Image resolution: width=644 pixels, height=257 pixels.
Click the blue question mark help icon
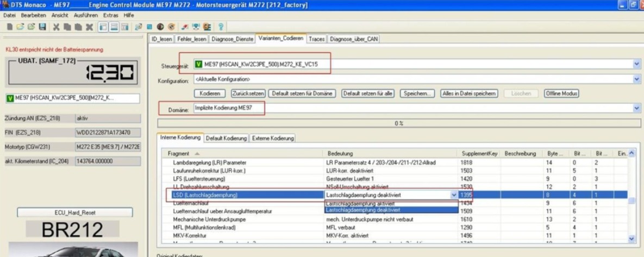(222, 27)
